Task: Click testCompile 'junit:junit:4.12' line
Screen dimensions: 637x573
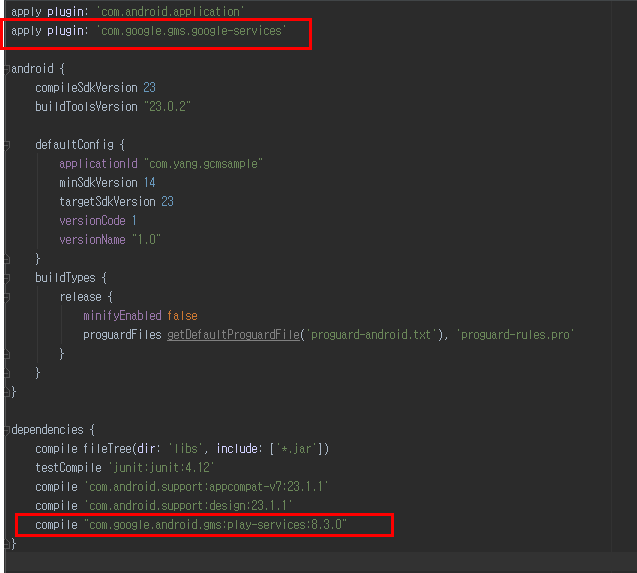Action: point(125,468)
